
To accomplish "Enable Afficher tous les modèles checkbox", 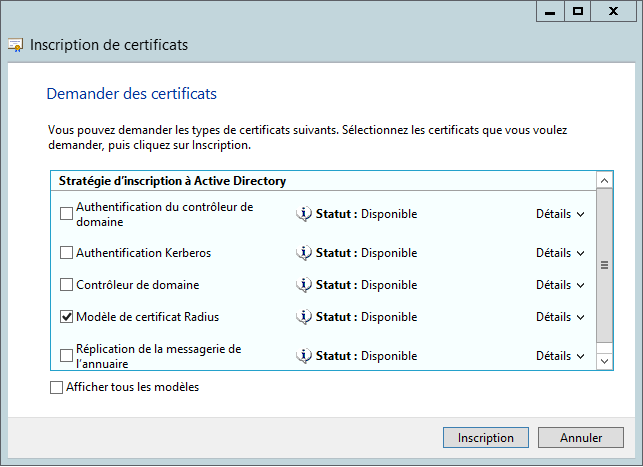I will (56, 387).
